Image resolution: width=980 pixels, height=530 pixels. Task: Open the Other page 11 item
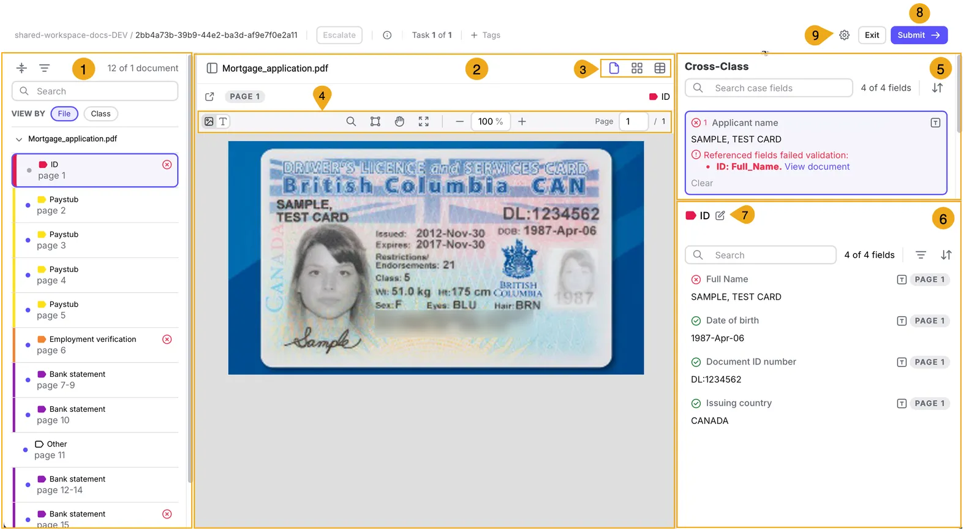click(96, 449)
